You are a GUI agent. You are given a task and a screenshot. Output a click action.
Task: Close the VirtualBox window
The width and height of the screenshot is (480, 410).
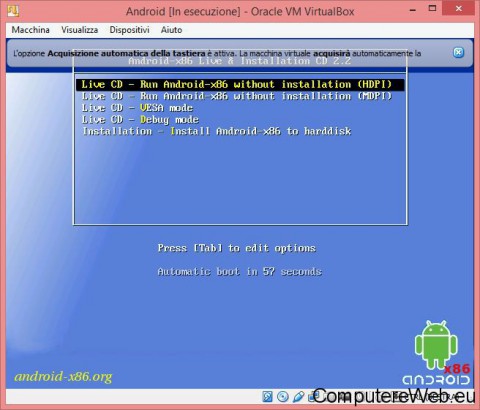(x=459, y=9)
